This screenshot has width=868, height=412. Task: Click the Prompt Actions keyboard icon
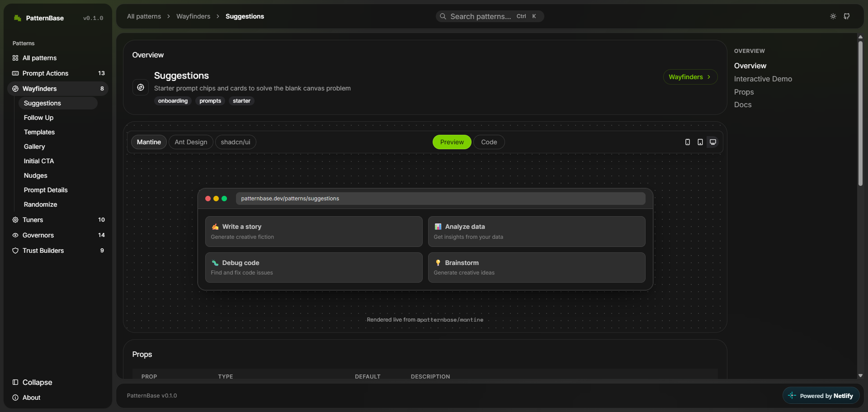(x=15, y=73)
